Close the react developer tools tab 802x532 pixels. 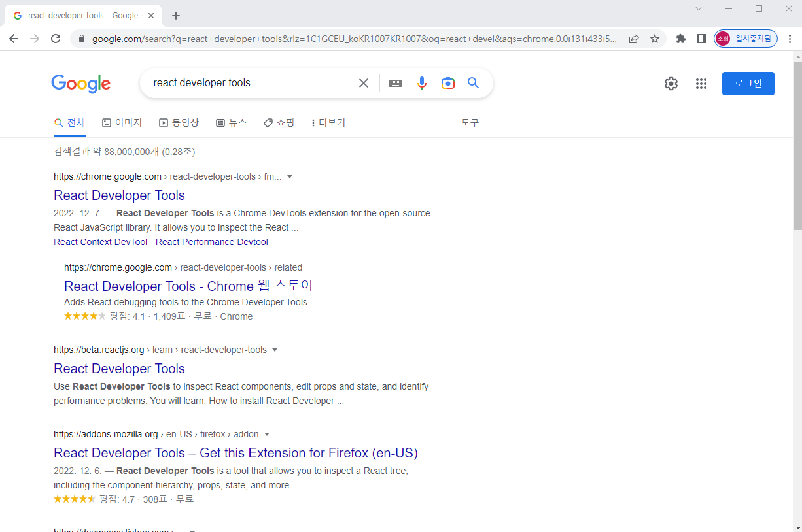[152, 16]
